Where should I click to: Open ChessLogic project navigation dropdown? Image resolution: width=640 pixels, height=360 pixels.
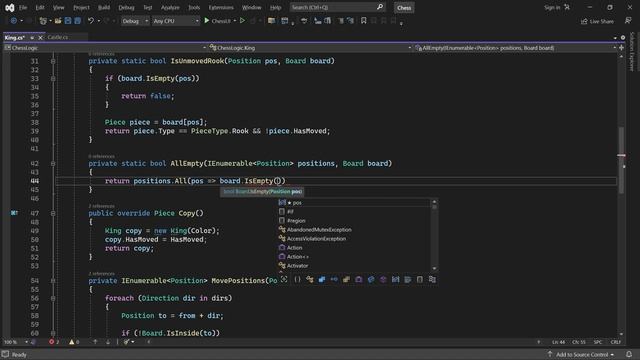pyautogui.click(x=105, y=48)
